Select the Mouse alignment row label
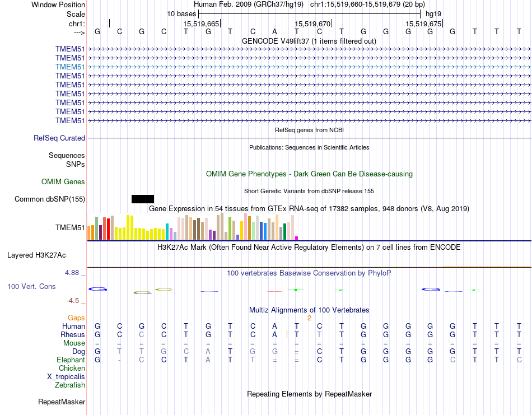This screenshot has height=415, width=532. click(74, 343)
